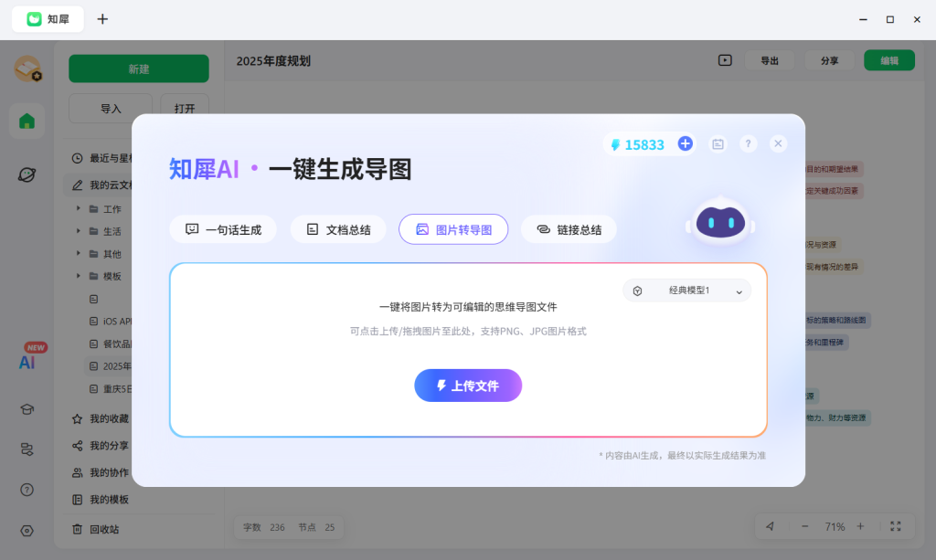
Task: Click the 导入 button
Action: tap(111, 109)
